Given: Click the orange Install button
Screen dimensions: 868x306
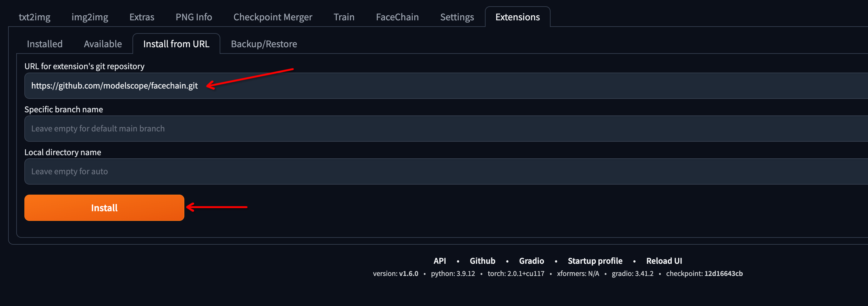Looking at the screenshot, I should [104, 208].
